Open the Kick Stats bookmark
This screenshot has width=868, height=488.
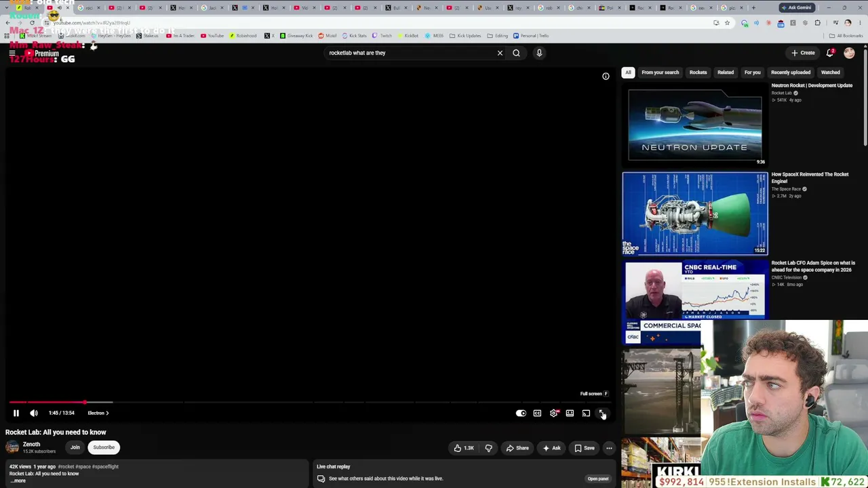(354, 36)
